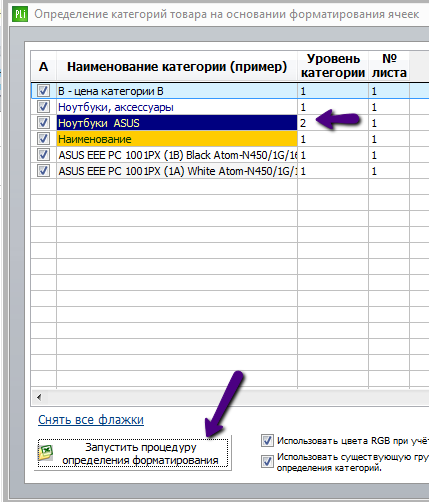This screenshot has height=502, width=429.
Task: Click the '№ листа' column header
Action: pos(389,66)
